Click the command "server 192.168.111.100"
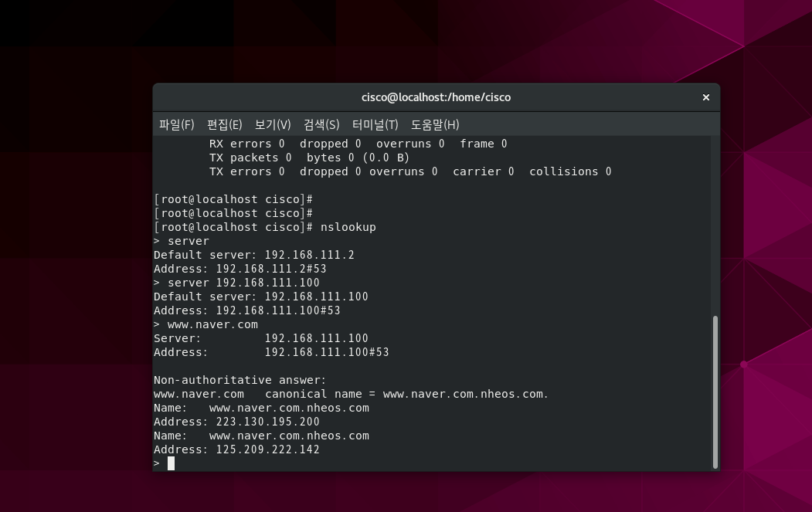The height and width of the screenshot is (512, 812). coord(243,283)
